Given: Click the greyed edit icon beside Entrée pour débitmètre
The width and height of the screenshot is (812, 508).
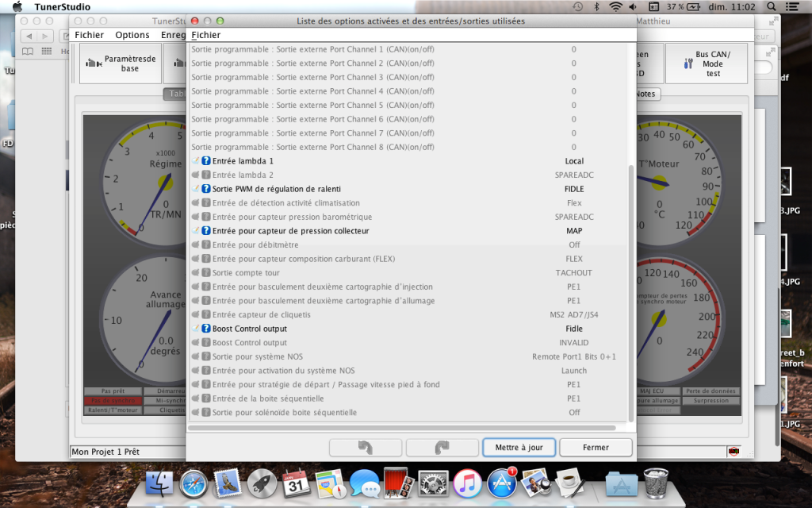Looking at the screenshot, I should pyautogui.click(x=196, y=244).
